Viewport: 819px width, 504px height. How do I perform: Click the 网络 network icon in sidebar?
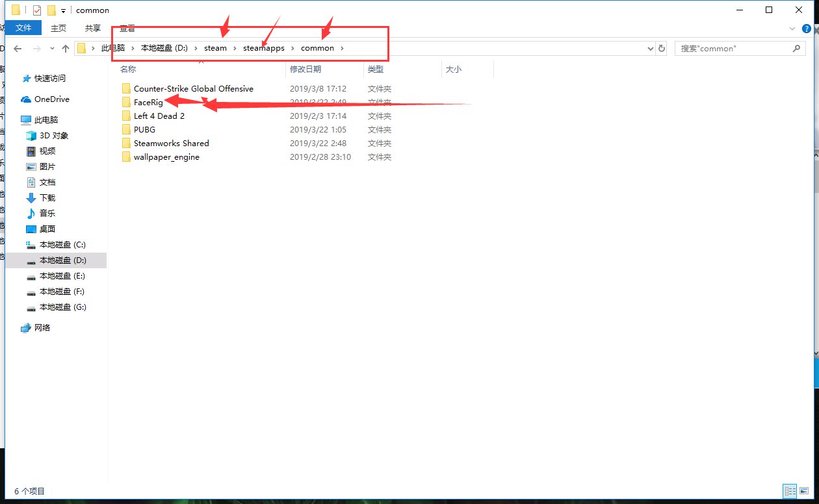(x=26, y=327)
